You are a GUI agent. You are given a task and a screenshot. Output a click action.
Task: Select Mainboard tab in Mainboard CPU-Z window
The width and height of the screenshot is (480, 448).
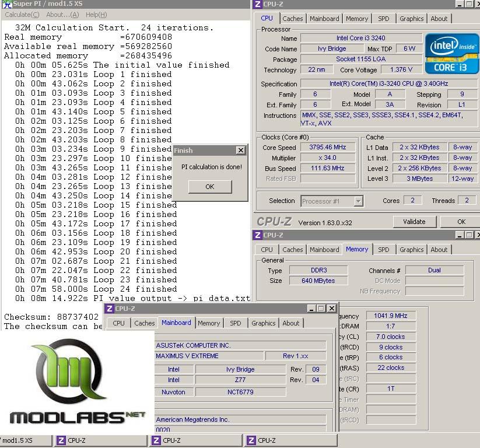[x=176, y=323]
